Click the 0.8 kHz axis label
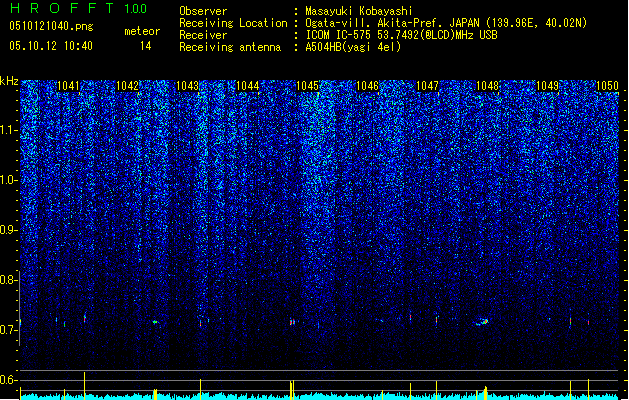Screen dimensions: 629x400 tap(9, 280)
